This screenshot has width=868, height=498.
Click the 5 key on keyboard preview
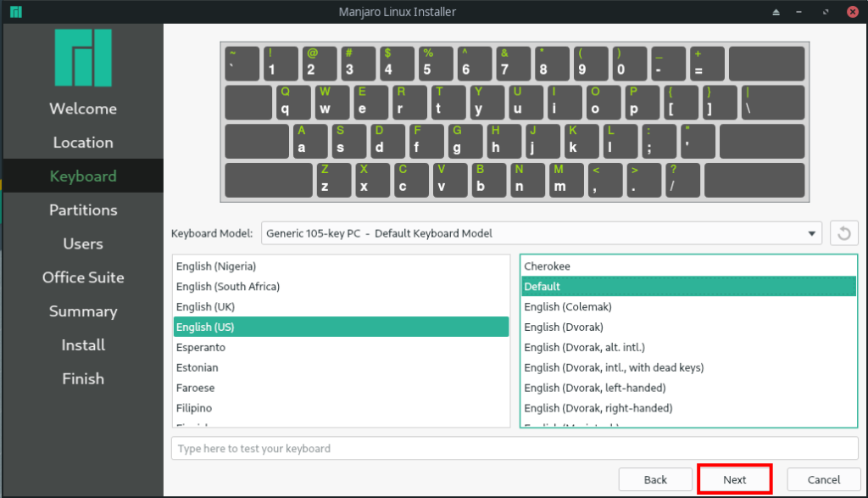point(436,64)
